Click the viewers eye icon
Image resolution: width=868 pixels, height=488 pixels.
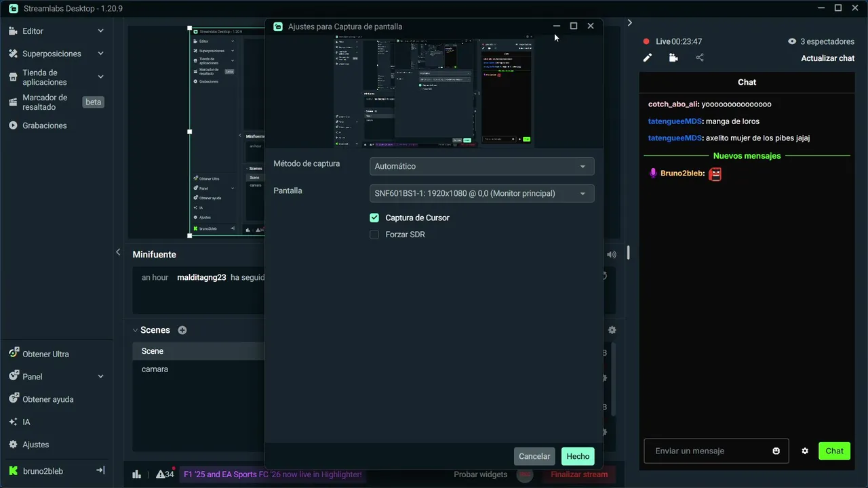click(792, 41)
